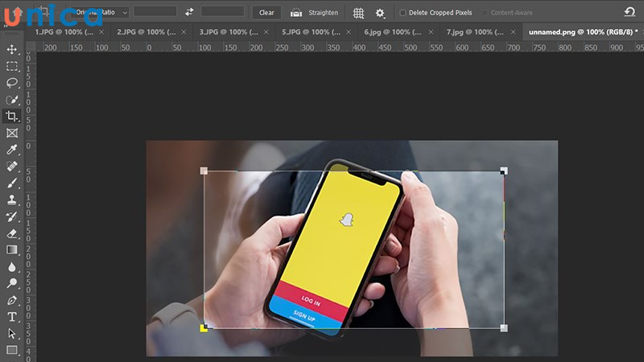Focus the crop height input field
The width and height of the screenshot is (644, 362).
coord(223,11)
